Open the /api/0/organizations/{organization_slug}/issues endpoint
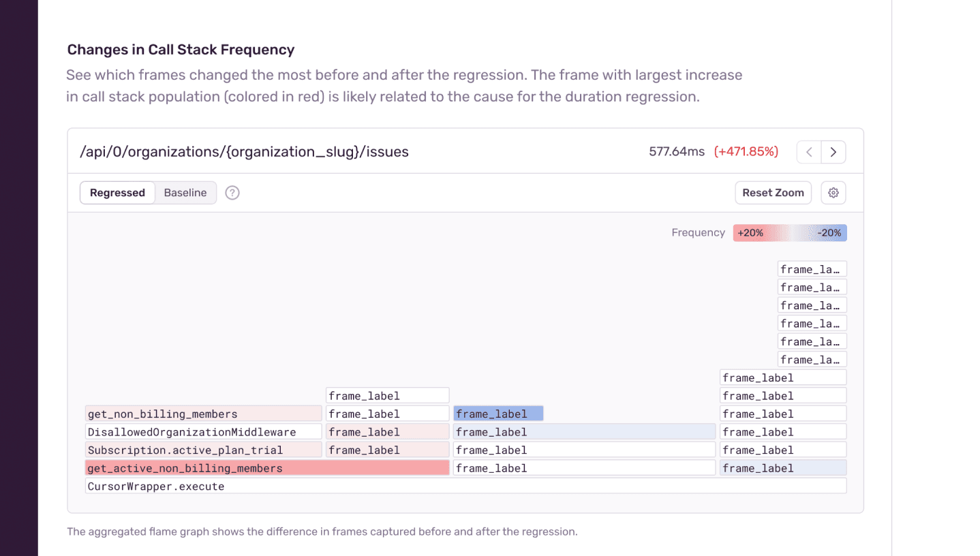Image resolution: width=980 pixels, height=556 pixels. (244, 151)
